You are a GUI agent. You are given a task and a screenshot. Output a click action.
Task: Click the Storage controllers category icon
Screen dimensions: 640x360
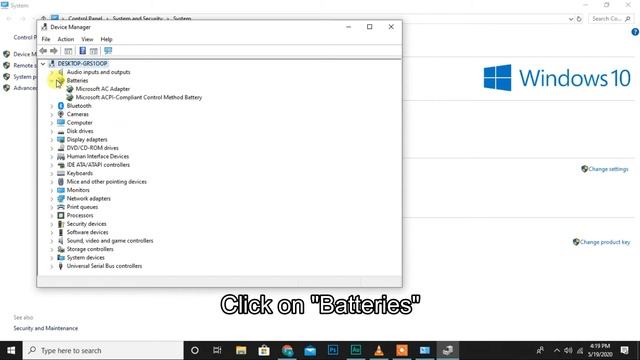click(61, 249)
